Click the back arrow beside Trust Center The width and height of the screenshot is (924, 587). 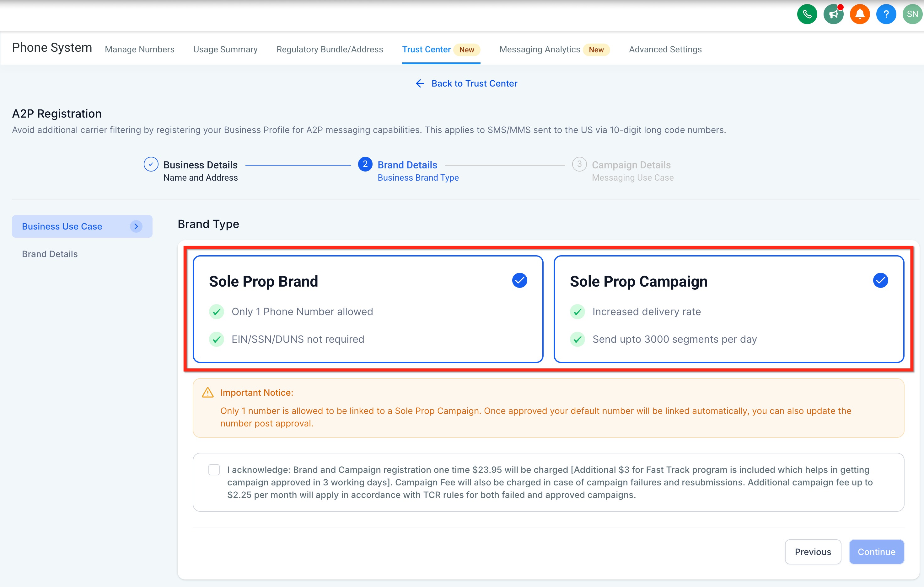click(420, 84)
